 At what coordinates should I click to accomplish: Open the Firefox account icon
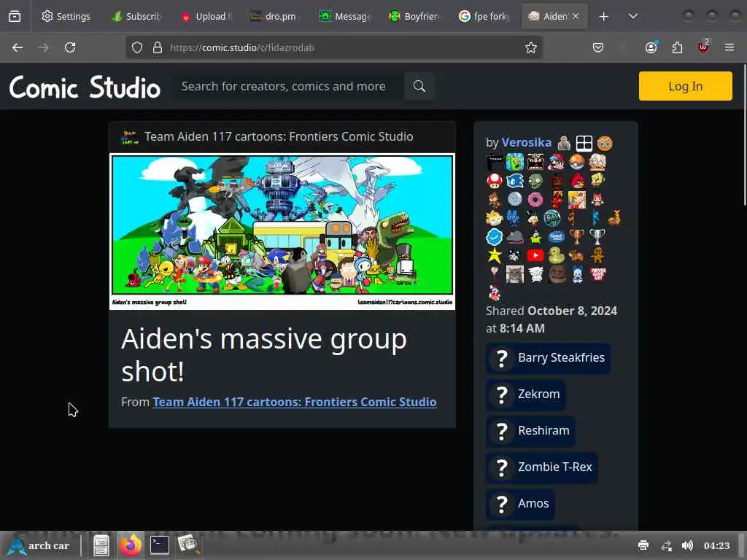tap(651, 47)
